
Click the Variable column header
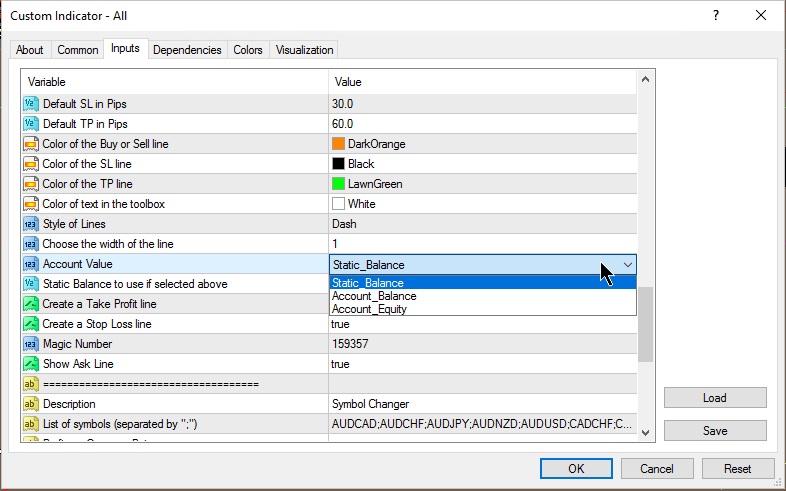coord(174,82)
